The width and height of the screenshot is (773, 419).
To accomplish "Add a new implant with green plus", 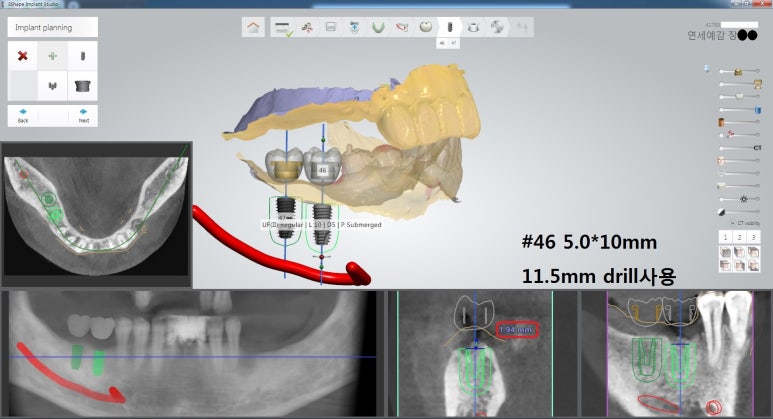I will (x=53, y=56).
